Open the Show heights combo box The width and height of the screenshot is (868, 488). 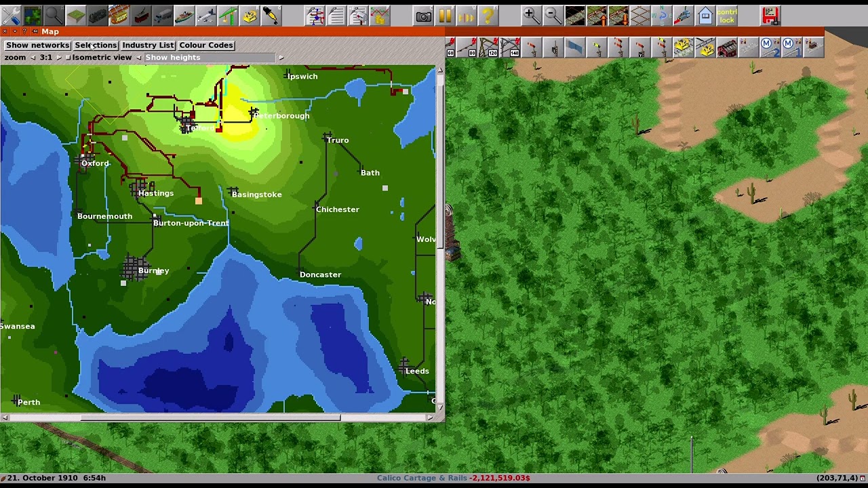point(210,58)
